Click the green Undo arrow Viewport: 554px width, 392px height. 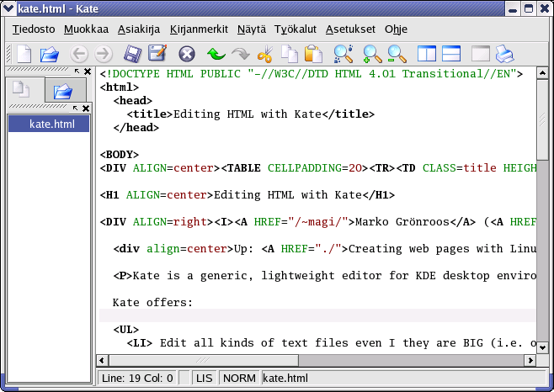point(216,55)
